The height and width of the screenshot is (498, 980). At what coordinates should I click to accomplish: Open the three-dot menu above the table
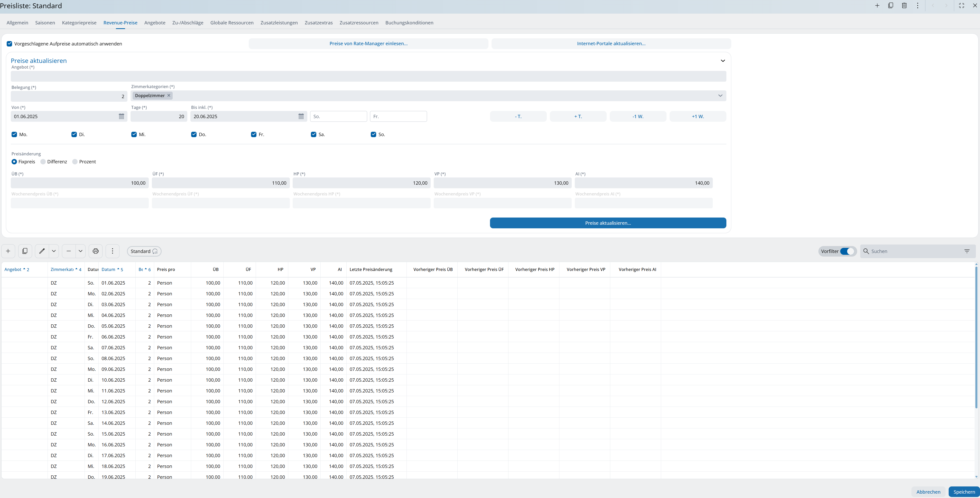click(x=112, y=251)
